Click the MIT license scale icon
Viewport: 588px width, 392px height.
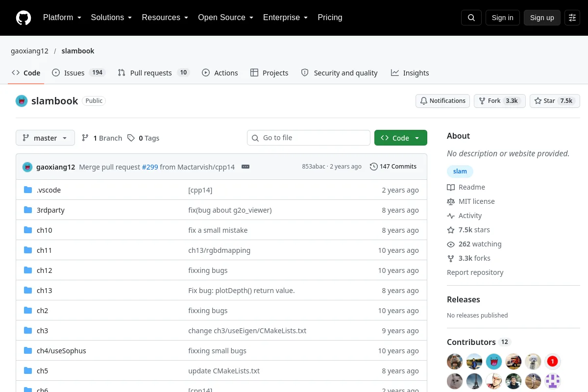(451, 201)
